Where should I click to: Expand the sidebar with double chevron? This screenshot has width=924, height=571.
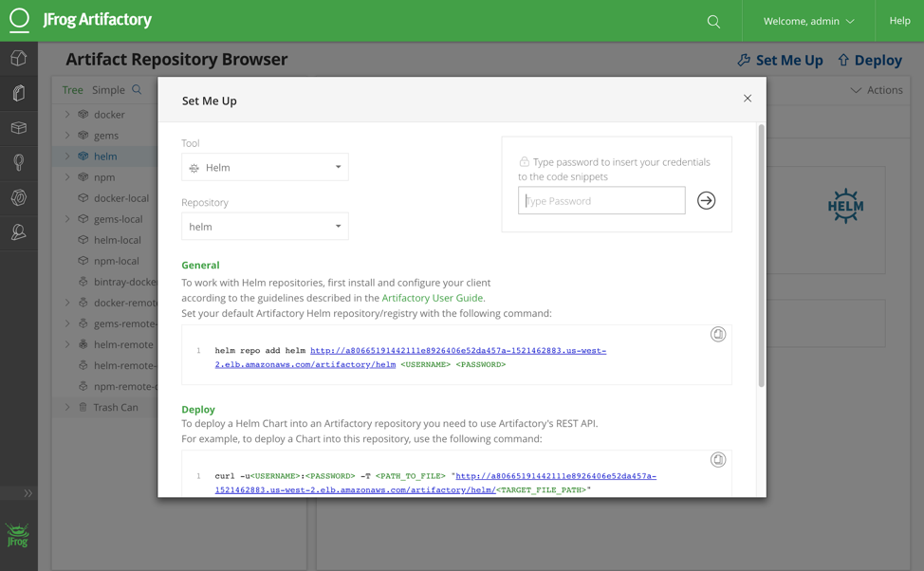(x=28, y=493)
